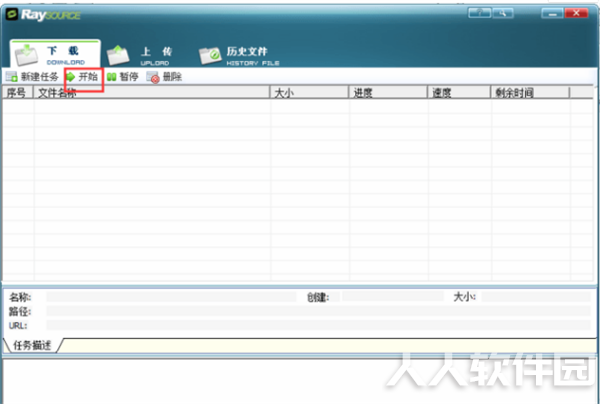600x404 pixels.
Task: Sort by 序号 column header
Action: [18, 92]
